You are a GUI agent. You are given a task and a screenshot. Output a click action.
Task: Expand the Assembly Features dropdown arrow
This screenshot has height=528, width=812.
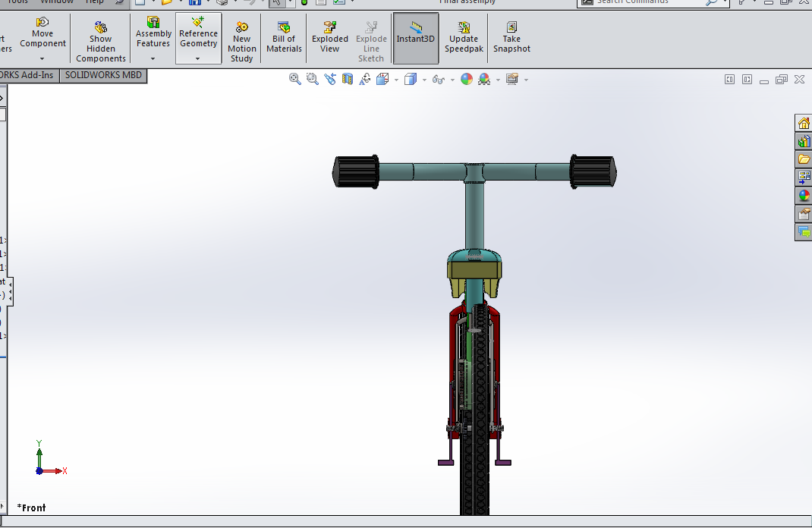[153, 58]
